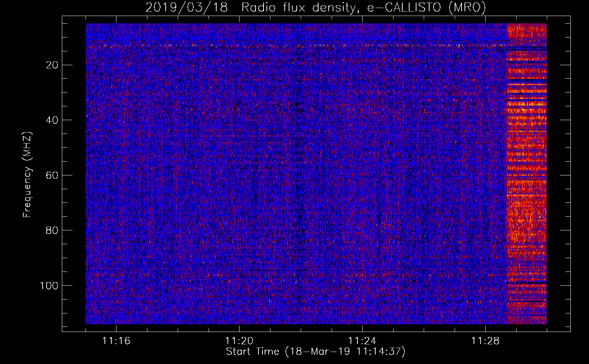Click the '100' frequency tick label
This screenshot has width=589, height=364.
coord(49,286)
